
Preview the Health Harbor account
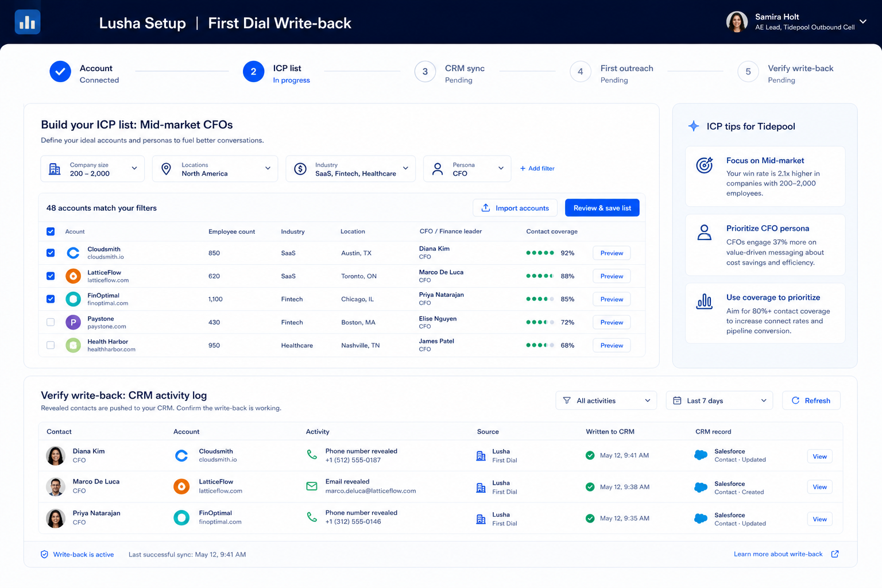click(612, 346)
